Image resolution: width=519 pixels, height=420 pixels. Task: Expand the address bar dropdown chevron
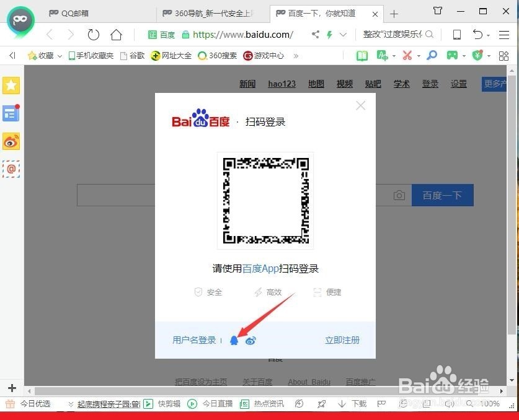pos(344,35)
